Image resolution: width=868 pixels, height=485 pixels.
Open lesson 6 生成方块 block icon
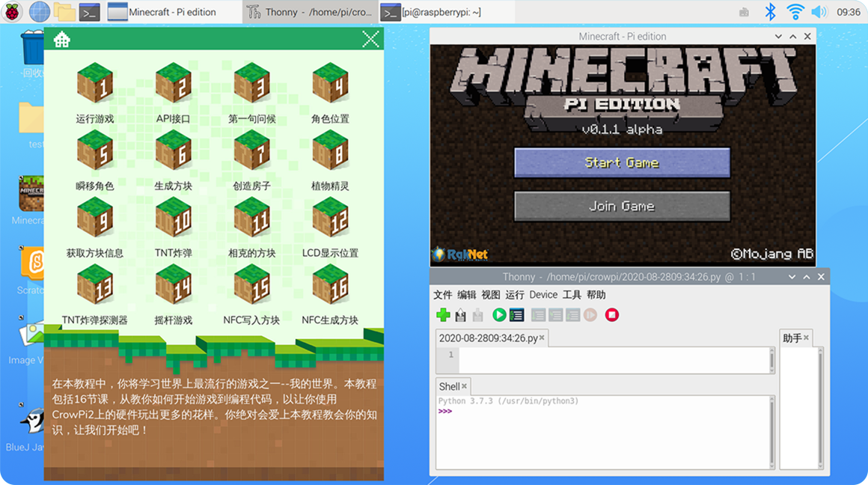174,150
